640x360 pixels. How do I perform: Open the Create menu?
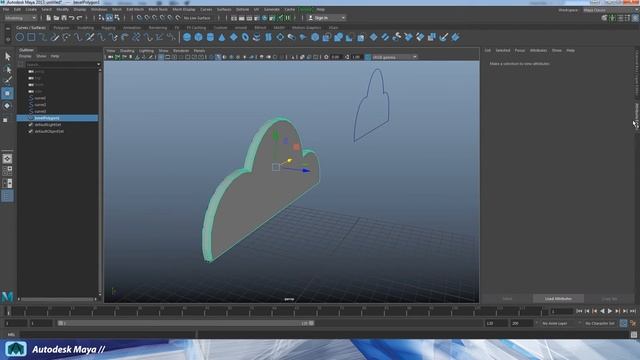tap(31, 9)
